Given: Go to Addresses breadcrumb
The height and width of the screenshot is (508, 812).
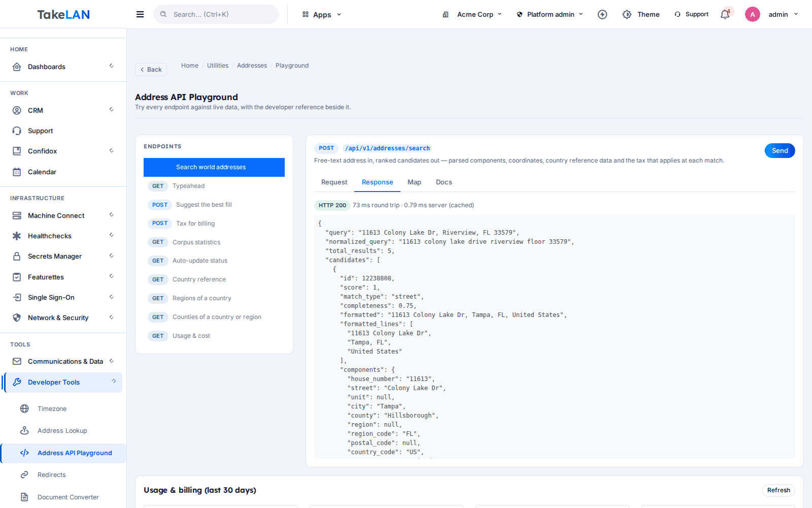Looking at the screenshot, I should 252,66.
